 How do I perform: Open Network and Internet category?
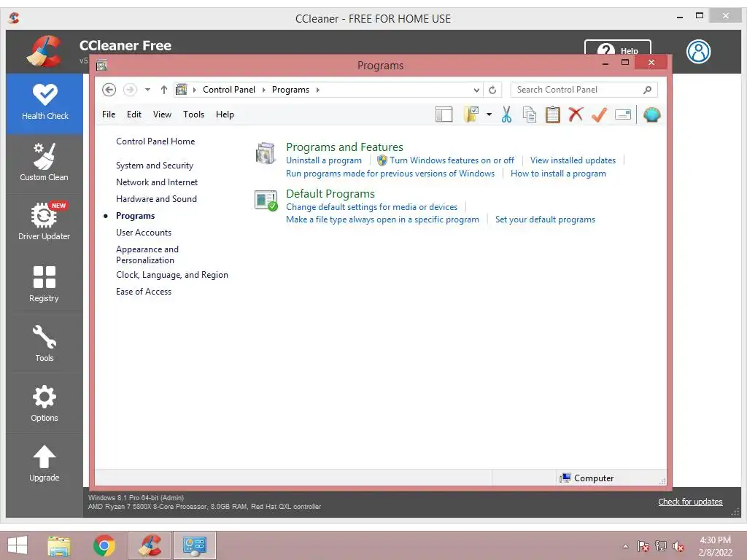[x=157, y=182]
